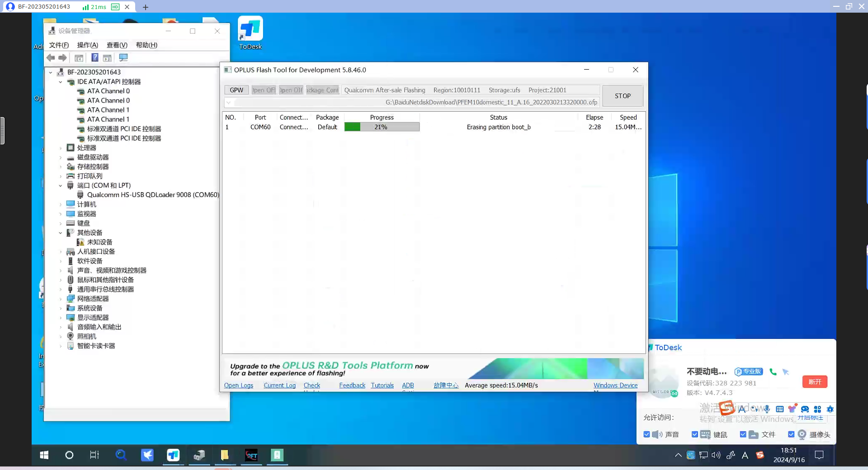This screenshot has height=470, width=868.
Task: Open the Feedback link
Action: point(352,385)
